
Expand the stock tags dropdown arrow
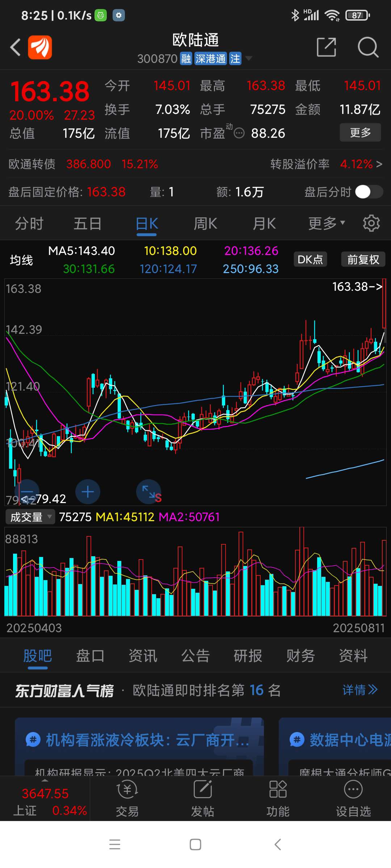pos(249,58)
